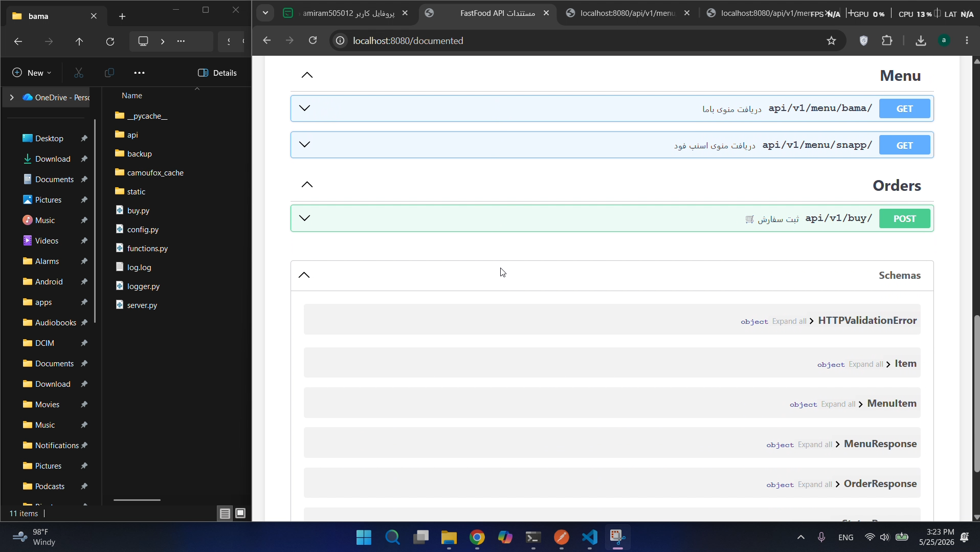The height and width of the screenshot is (552, 980).
Task: Open a new File Explorer tab
Action: click(122, 16)
